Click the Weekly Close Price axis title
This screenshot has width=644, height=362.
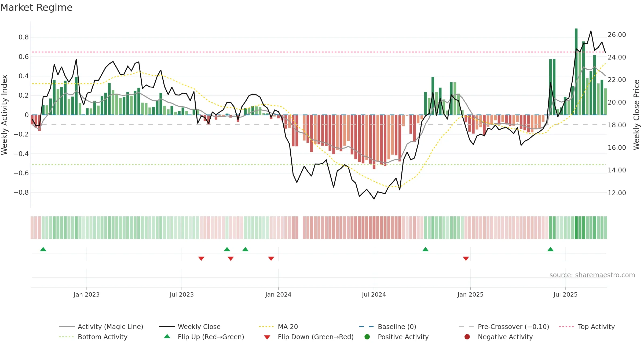click(636, 115)
